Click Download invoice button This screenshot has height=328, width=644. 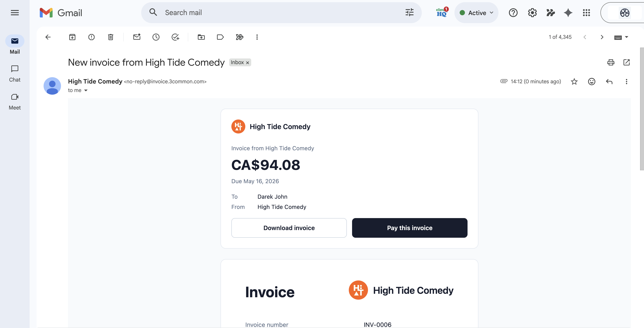click(289, 228)
